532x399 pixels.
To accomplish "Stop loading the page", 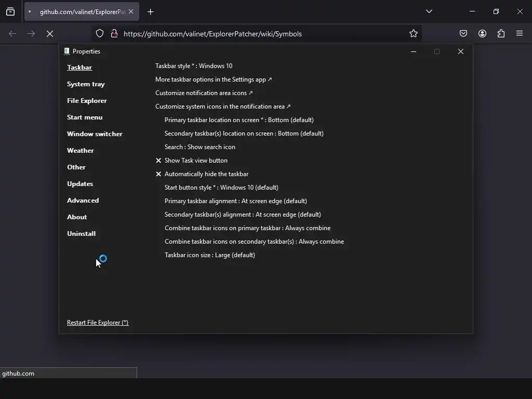I will [50, 34].
